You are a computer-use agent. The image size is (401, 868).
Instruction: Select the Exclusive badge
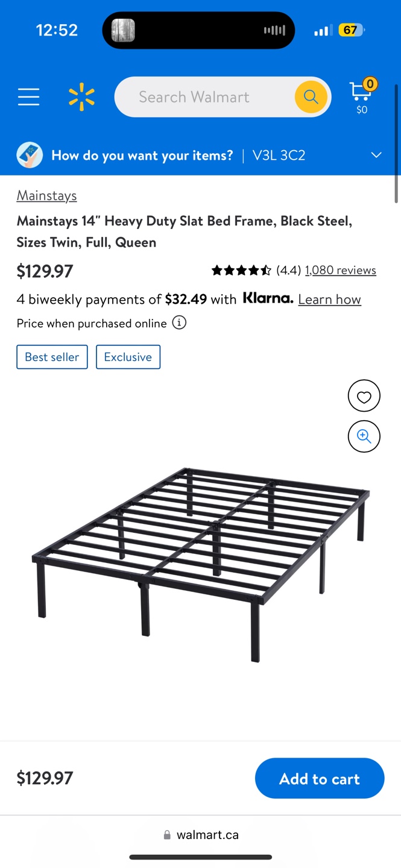click(x=128, y=357)
